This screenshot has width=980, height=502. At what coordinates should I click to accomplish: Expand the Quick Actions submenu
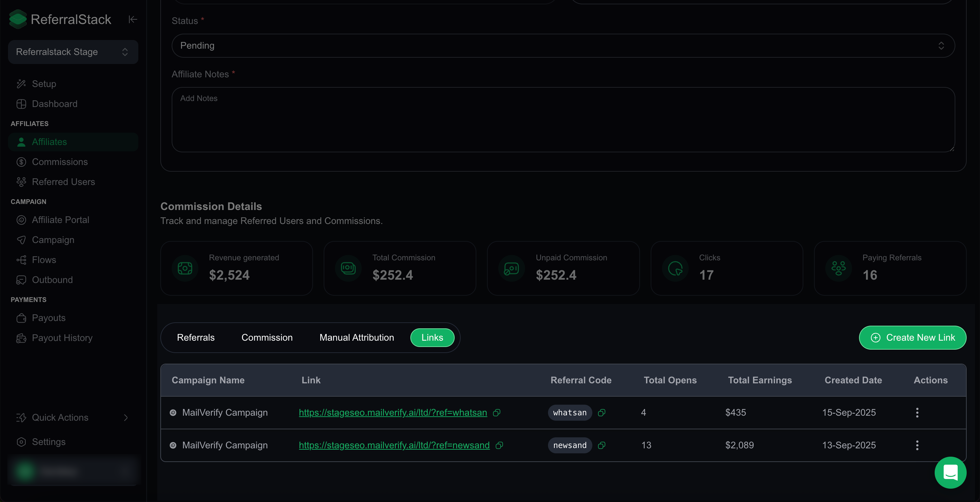point(73,418)
